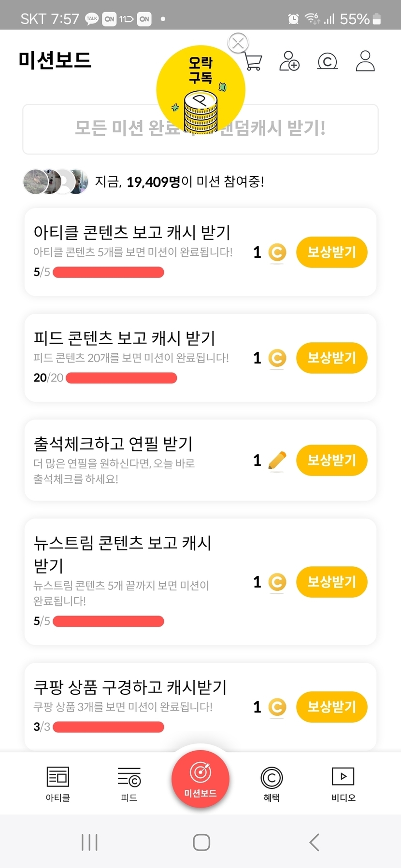Close the 오락 구독 floating popup

238,43
